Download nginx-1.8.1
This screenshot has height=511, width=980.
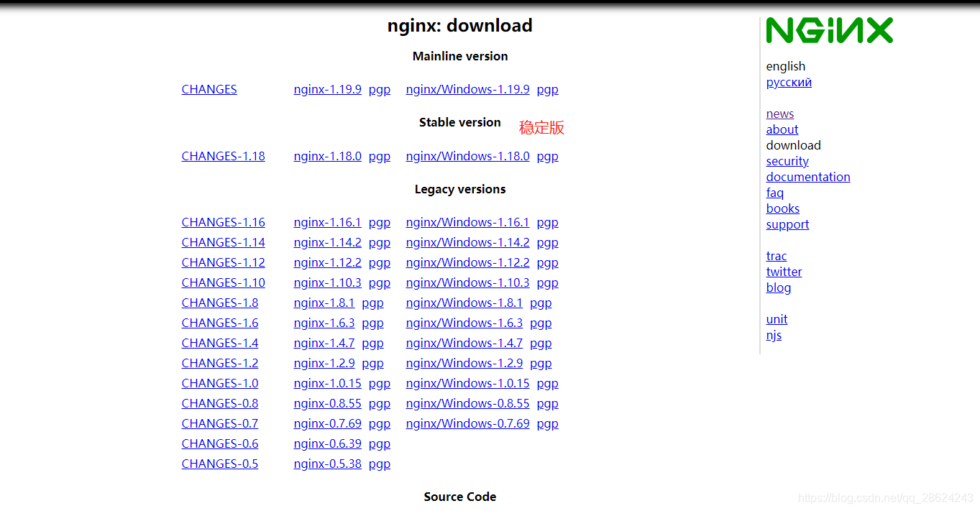324,303
